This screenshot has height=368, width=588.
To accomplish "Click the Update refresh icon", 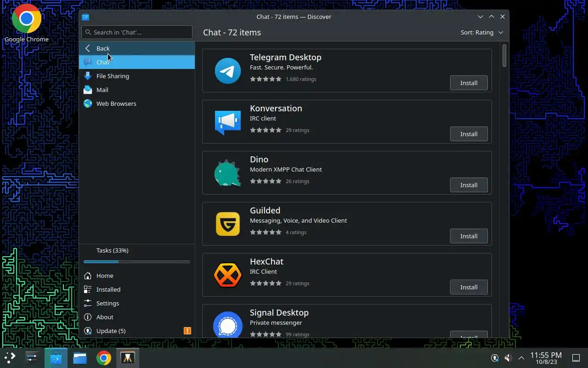I will coord(88,331).
